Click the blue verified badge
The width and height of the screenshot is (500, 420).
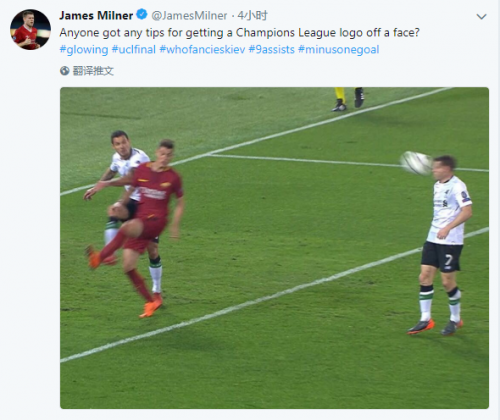(142, 15)
